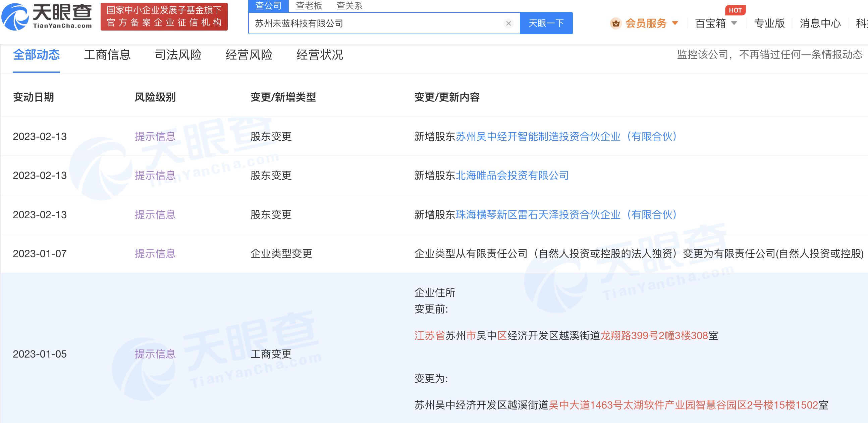Open 苏州吴中经开智能制造投资合伙企业 shareholder link
The width and height of the screenshot is (868, 423).
point(566,136)
